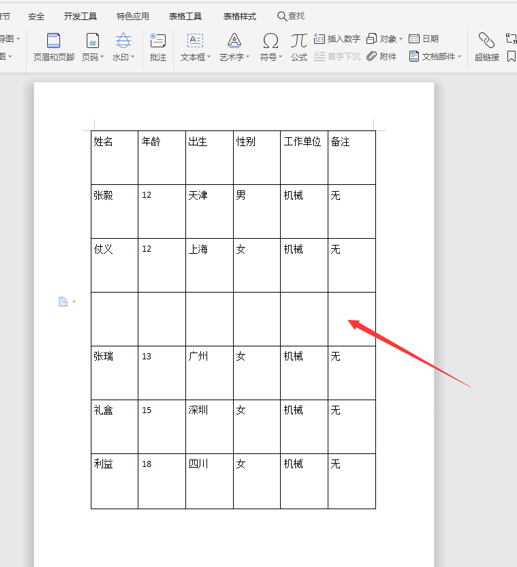517x567 pixels.
Task: Insert a formula with Pi icon
Action: click(299, 40)
